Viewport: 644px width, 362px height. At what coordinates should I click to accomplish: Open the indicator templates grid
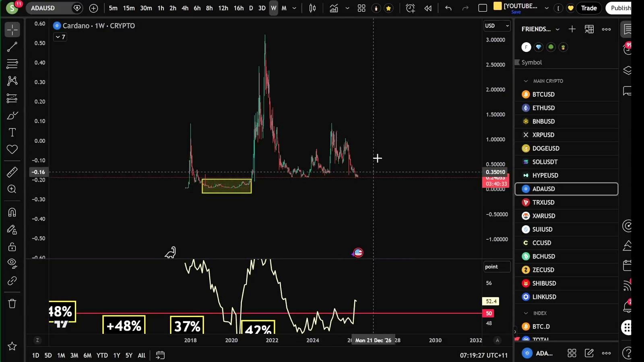point(361,8)
